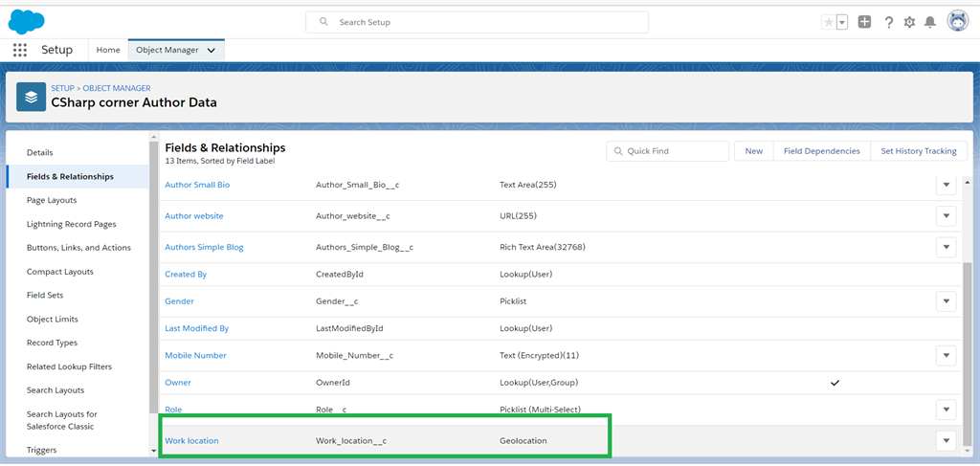Open the favorites list dropdown arrow
The width and height of the screenshot is (980, 466).
pyautogui.click(x=842, y=23)
